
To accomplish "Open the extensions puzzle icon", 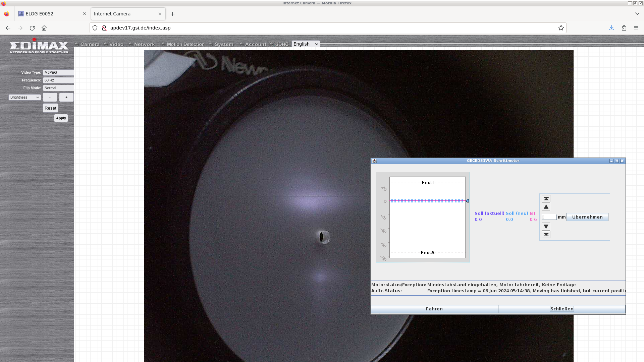I will (624, 28).
